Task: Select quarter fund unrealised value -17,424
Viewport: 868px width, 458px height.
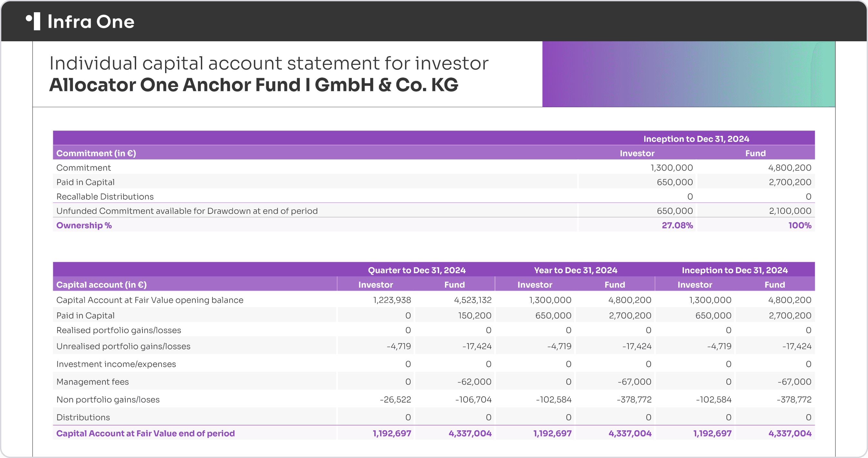Action: pyautogui.click(x=477, y=346)
